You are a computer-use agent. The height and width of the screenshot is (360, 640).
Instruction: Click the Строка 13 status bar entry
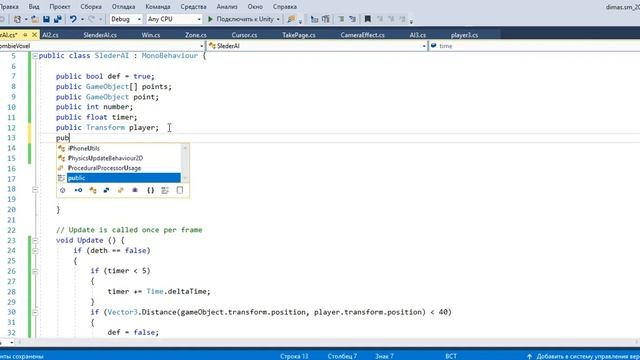[x=294, y=356]
